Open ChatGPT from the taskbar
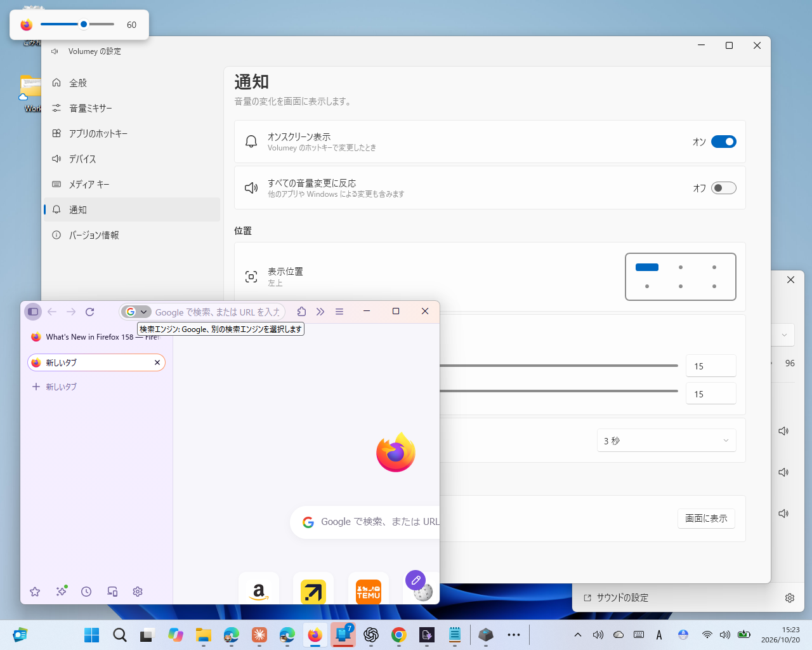Screen dimensions: 812x650 371,635
